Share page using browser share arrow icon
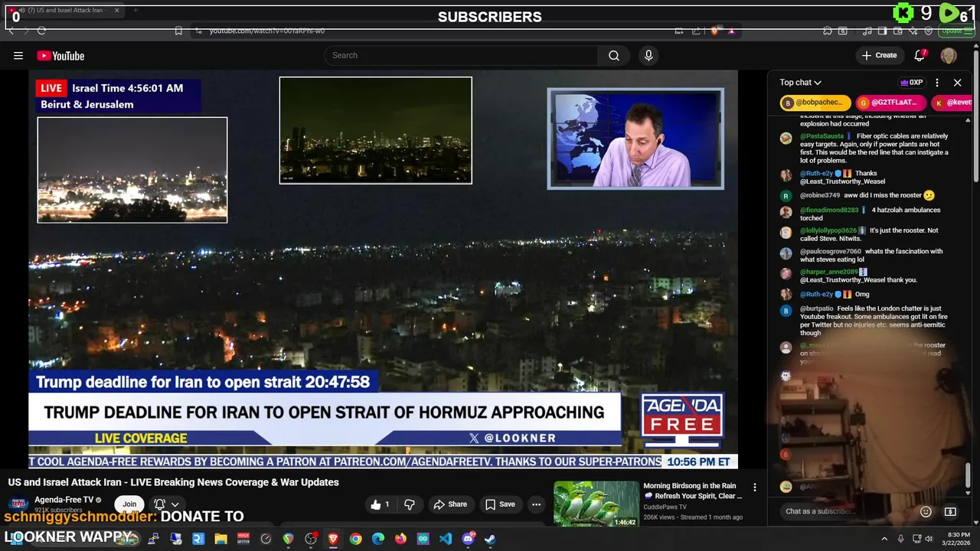The image size is (980, 551). pyautogui.click(x=696, y=31)
